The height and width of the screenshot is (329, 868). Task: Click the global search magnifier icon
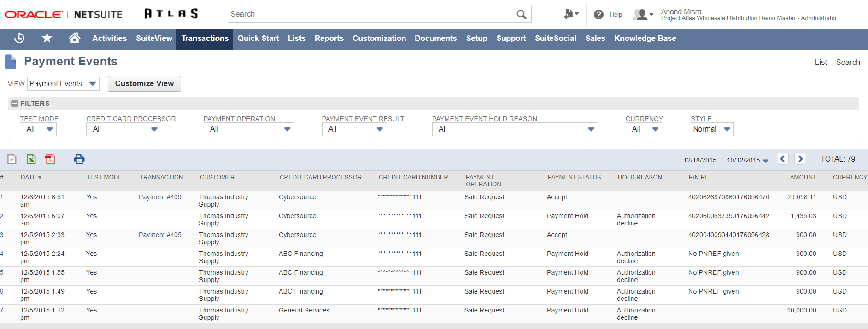522,14
